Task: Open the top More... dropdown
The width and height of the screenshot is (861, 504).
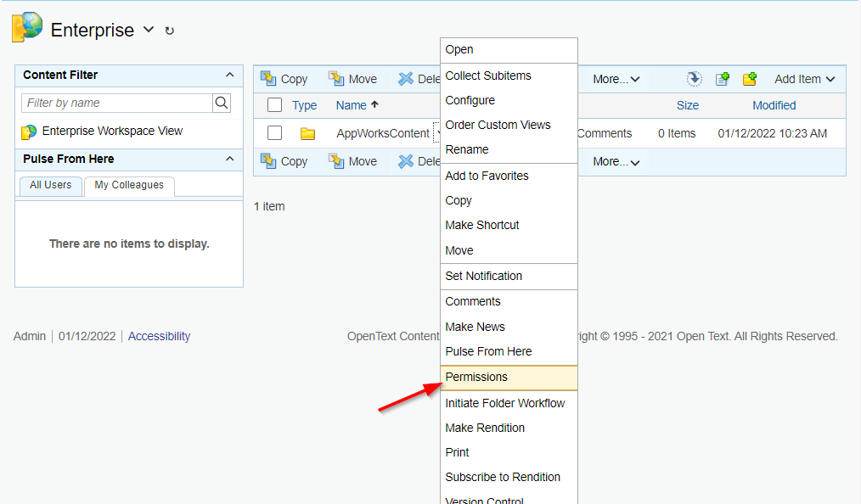Action: tap(616, 79)
